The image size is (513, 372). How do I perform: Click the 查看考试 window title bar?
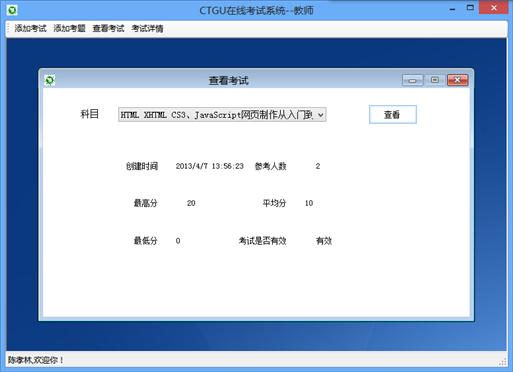click(x=229, y=80)
